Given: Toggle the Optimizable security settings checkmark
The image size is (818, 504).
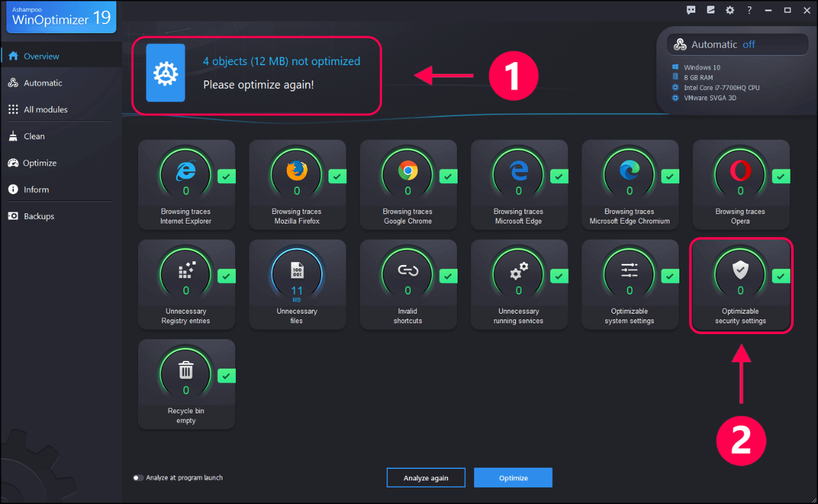Looking at the screenshot, I should coord(781,276).
